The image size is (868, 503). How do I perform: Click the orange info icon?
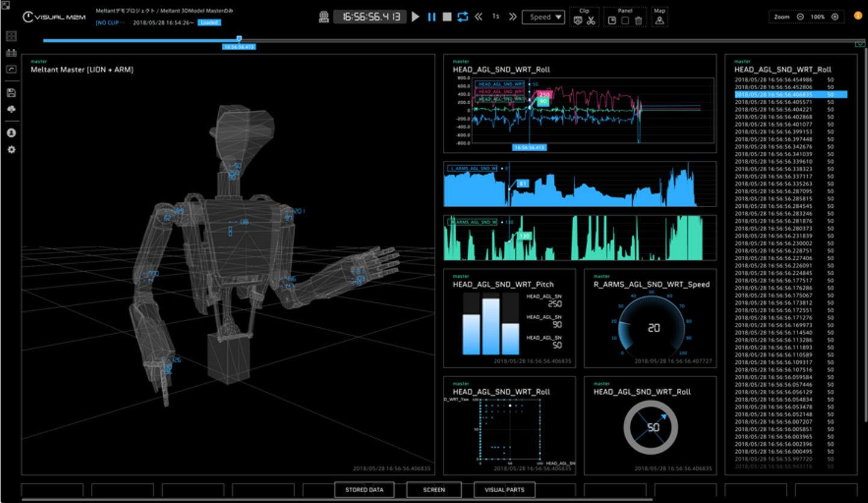pyautogui.click(x=858, y=16)
